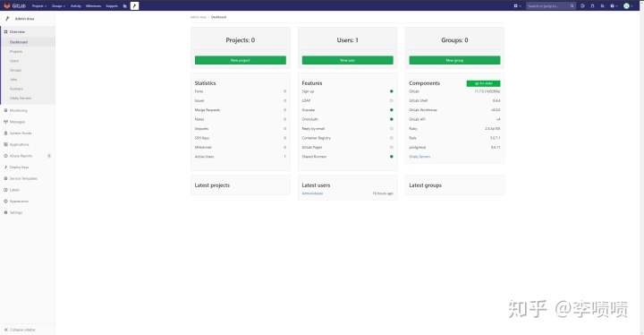Click the New user button
Image resolution: width=644 pixels, height=335 pixels.
click(x=347, y=60)
